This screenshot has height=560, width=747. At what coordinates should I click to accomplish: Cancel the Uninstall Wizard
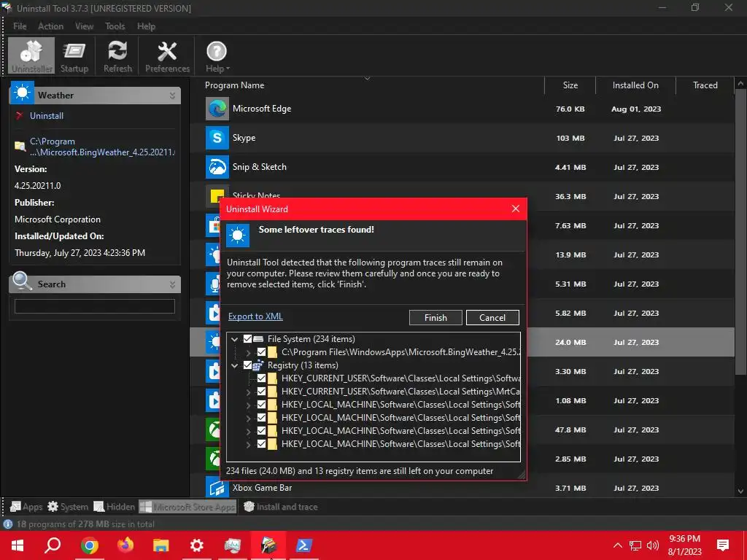point(492,318)
